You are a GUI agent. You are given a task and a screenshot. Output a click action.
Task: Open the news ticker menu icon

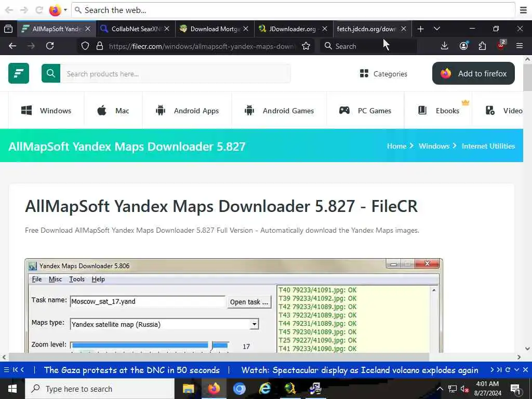[6, 369]
